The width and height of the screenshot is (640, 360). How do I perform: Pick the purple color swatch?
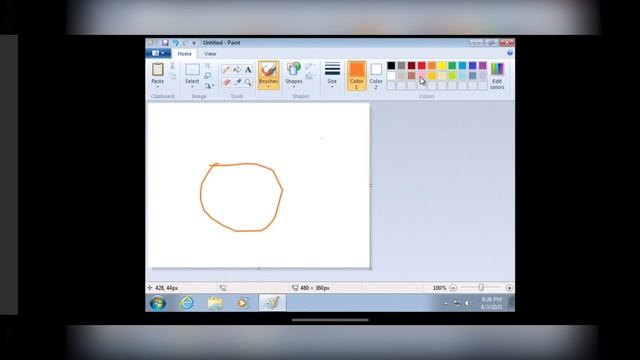(483, 65)
